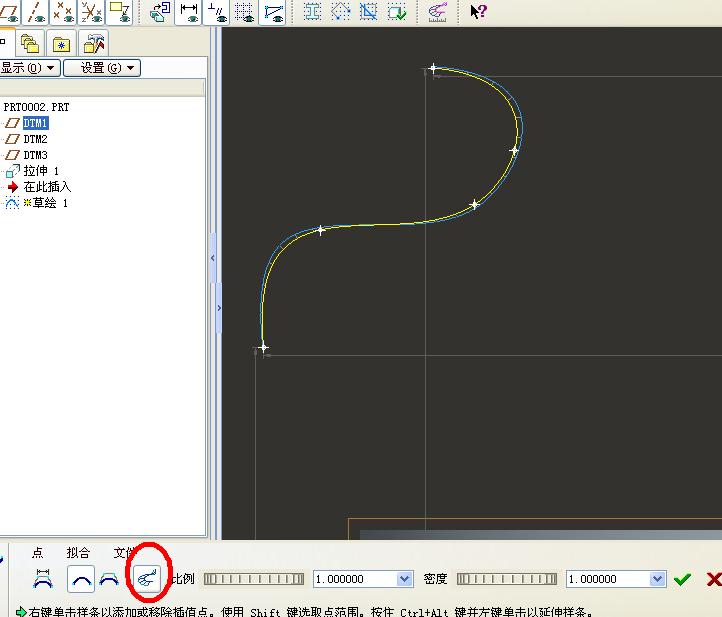Click the lower sash expand arrow
Screen dimensions: 722x617
tap(219, 308)
